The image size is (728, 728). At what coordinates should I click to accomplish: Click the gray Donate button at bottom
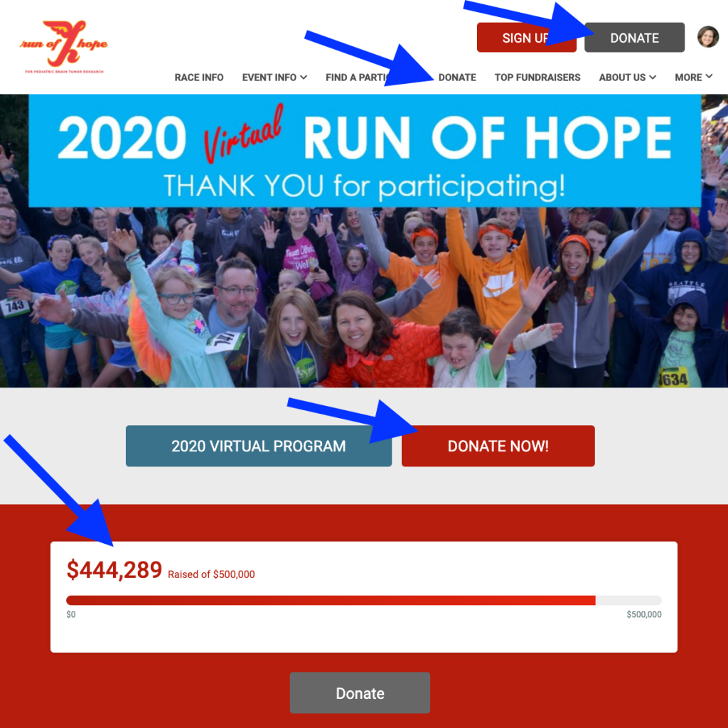click(x=360, y=692)
